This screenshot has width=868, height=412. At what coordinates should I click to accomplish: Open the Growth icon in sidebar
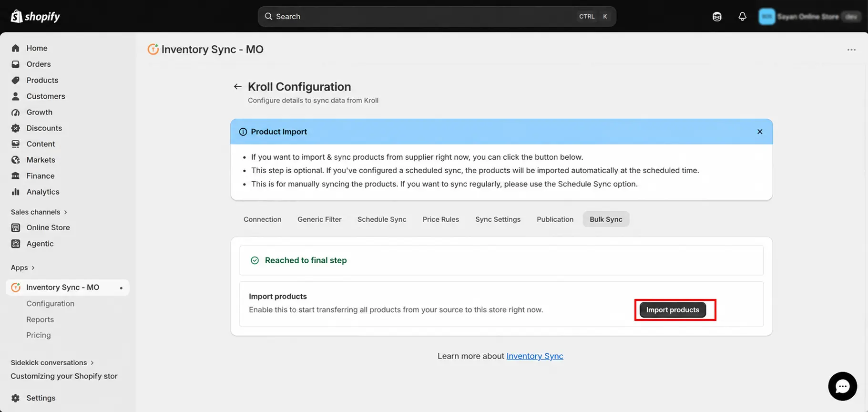click(x=16, y=112)
